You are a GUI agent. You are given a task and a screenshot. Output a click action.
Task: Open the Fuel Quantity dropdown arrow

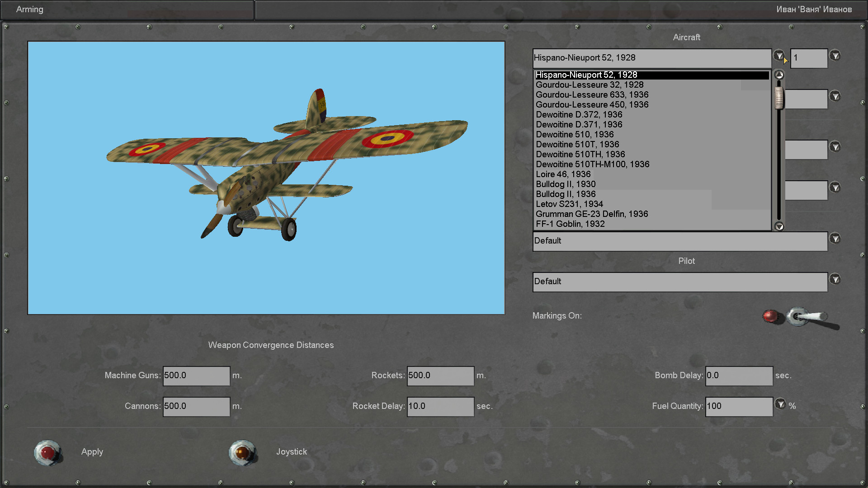(780, 404)
